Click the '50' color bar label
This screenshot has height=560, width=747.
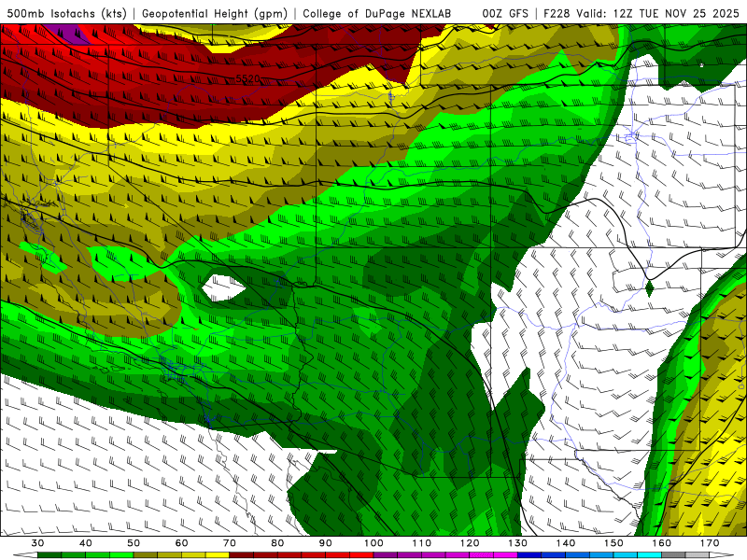(134, 543)
